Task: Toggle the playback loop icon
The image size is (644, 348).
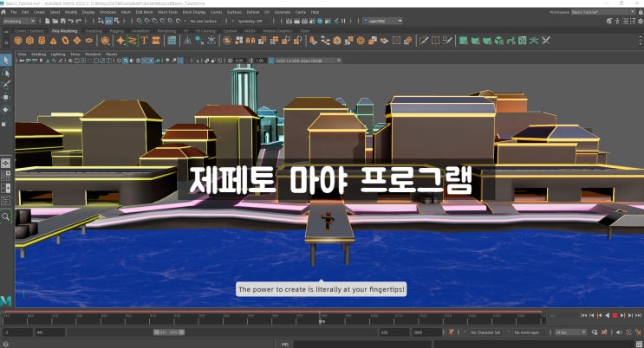Action: [595, 332]
